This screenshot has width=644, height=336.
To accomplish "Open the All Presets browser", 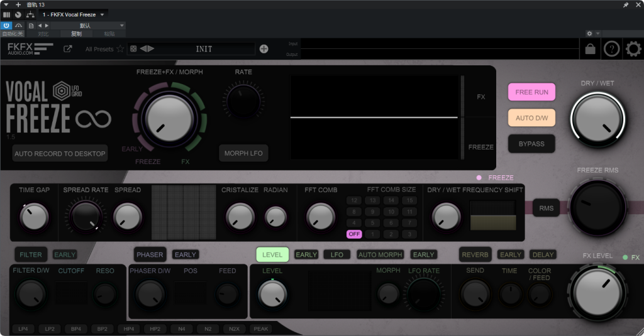I will coord(99,49).
